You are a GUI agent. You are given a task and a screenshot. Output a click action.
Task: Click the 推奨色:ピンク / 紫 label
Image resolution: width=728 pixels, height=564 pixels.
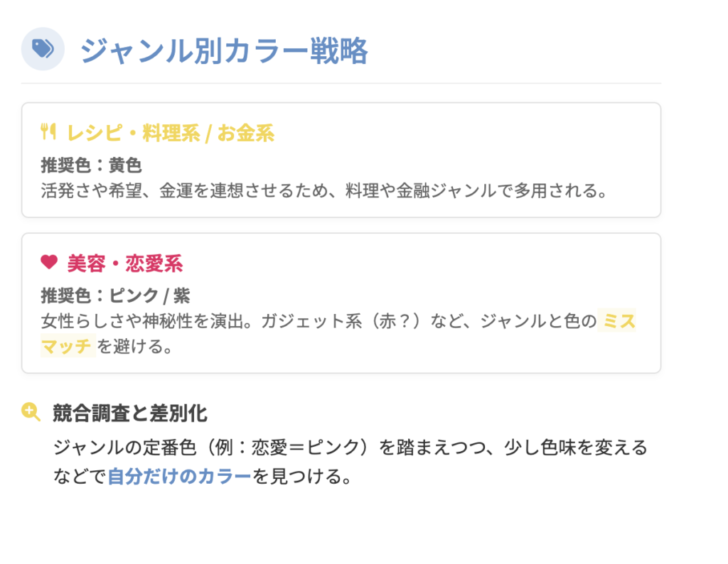115,295
